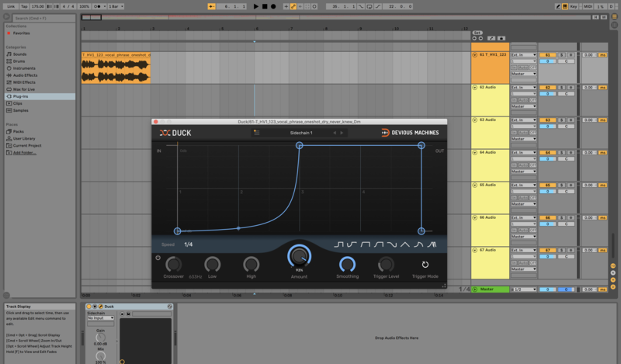Arm the transport Record button
Viewport: 621px width, 364px height.
pos(273,6)
